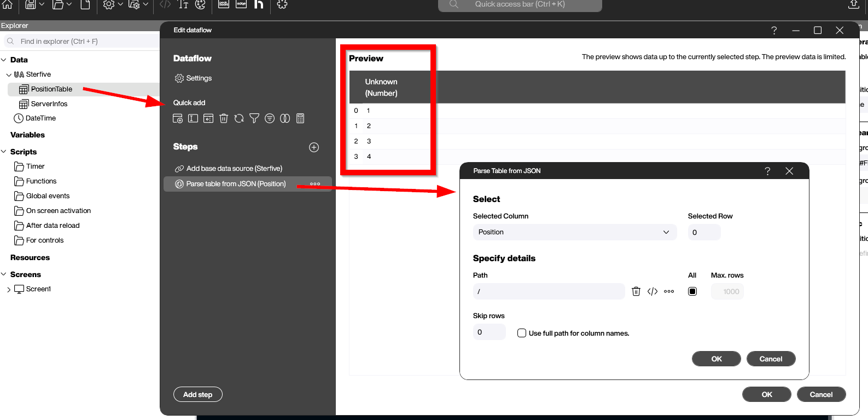This screenshot has width=868, height=420.
Task: Toggle the All rows checkbox
Action: point(692,291)
